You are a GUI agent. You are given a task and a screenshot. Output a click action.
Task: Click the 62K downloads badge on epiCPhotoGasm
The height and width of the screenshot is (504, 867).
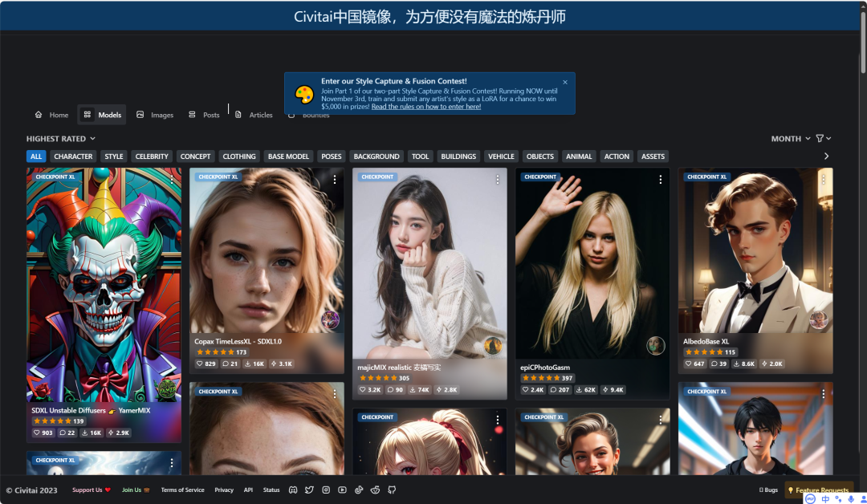[x=585, y=389]
